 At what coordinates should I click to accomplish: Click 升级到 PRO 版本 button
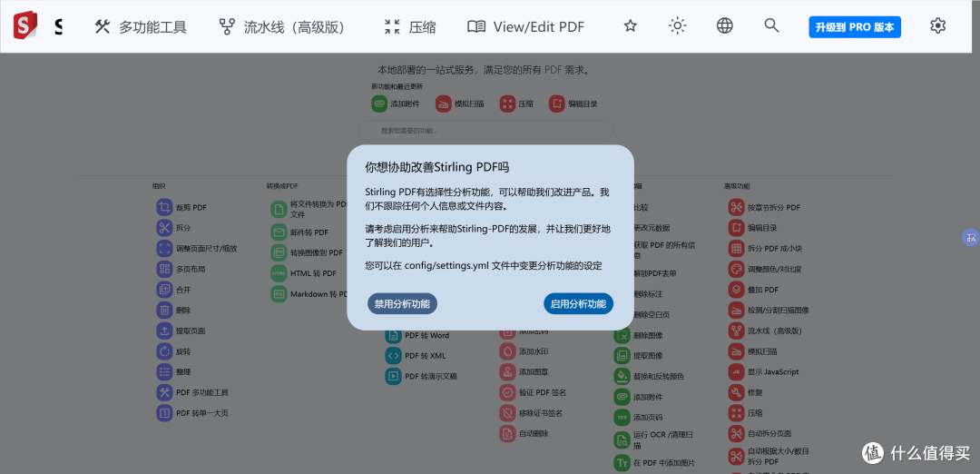855,27
